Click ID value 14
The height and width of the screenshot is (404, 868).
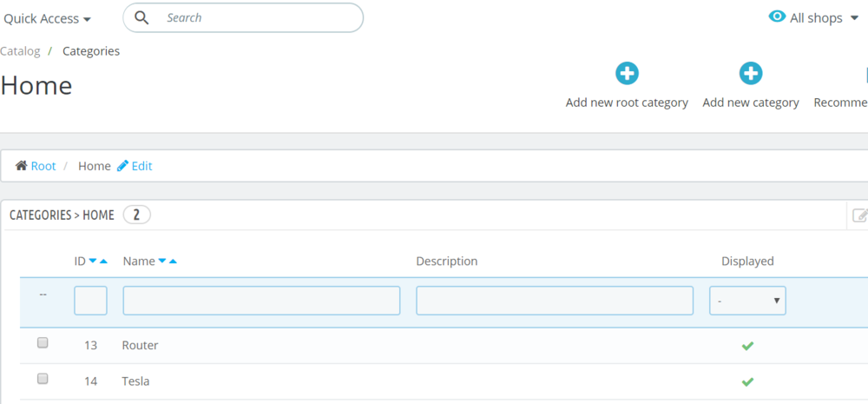pyautogui.click(x=91, y=381)
